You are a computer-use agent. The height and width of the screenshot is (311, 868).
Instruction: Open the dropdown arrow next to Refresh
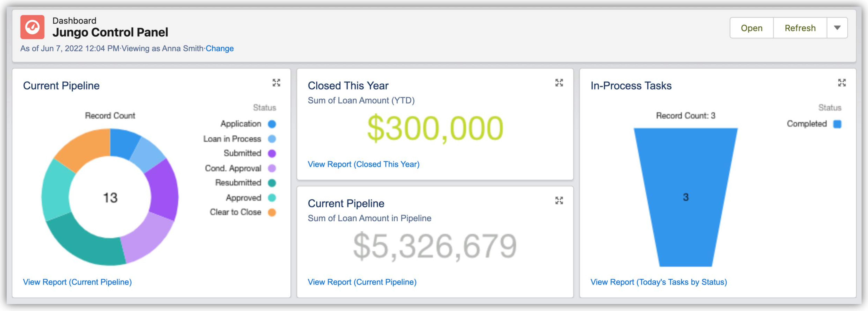(x=837, y=28)
